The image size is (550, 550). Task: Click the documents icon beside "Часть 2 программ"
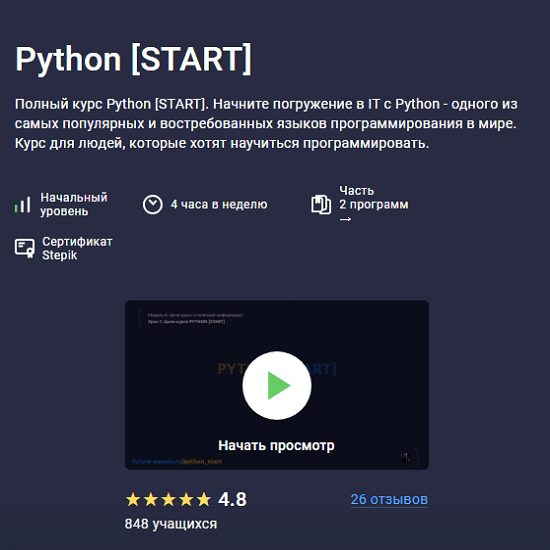tap(321, 204)
